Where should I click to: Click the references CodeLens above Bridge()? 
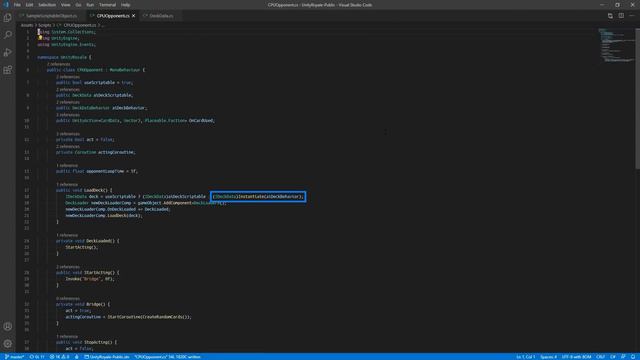pyautogui.click(x=68, y=299)
